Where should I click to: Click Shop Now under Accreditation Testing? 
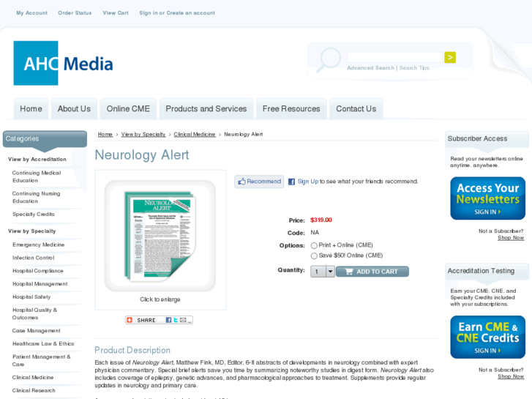(x=511, y=376)
